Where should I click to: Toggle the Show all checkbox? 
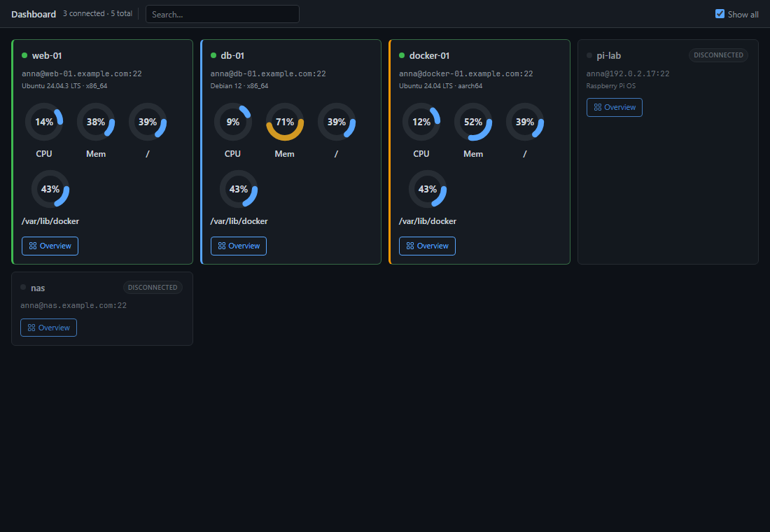pyautogui.click(x=720, y=14)
